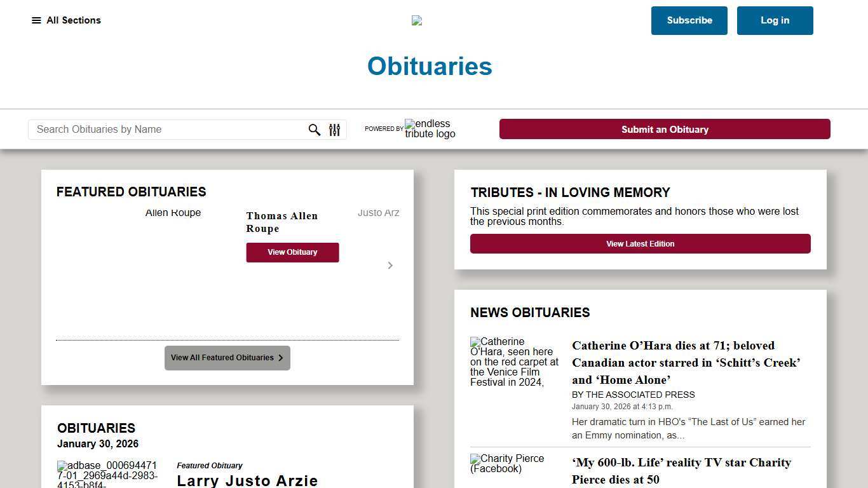Open the Catherine O'Hara obituary headline
The image size is (868, 488).
coord(686,363)
